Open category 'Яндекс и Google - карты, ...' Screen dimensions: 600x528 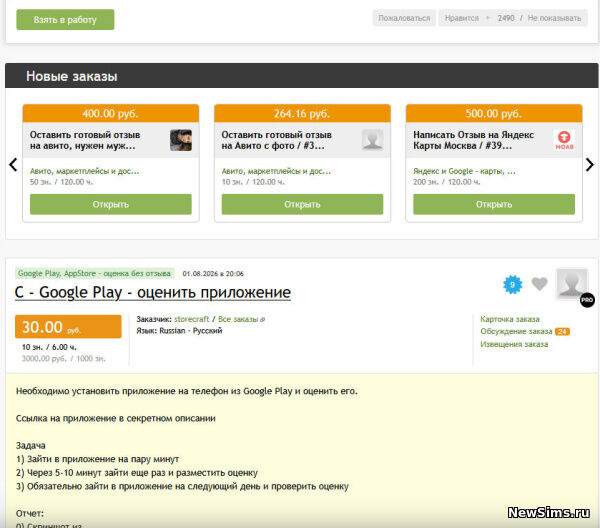pyautogui.click(x=464, y=171)
